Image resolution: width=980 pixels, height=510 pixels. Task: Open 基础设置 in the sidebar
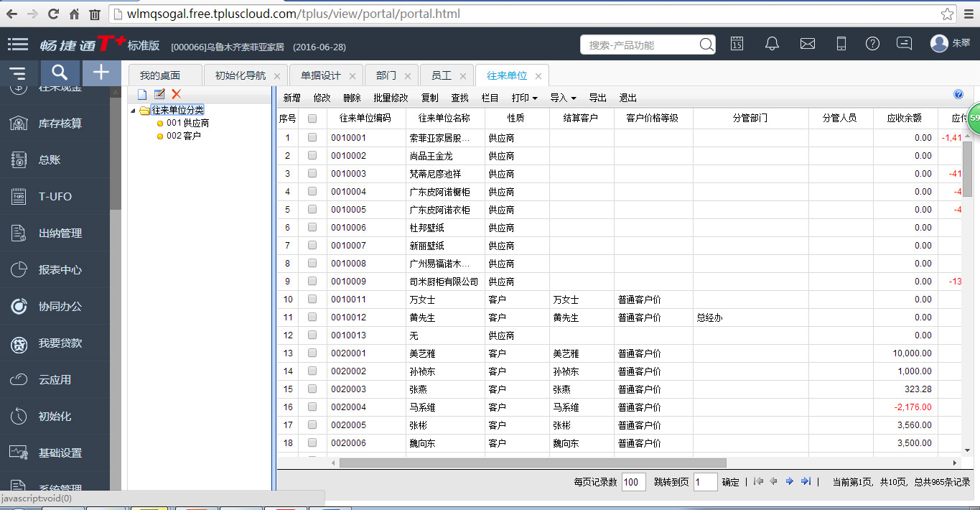(x=55, y=453)
